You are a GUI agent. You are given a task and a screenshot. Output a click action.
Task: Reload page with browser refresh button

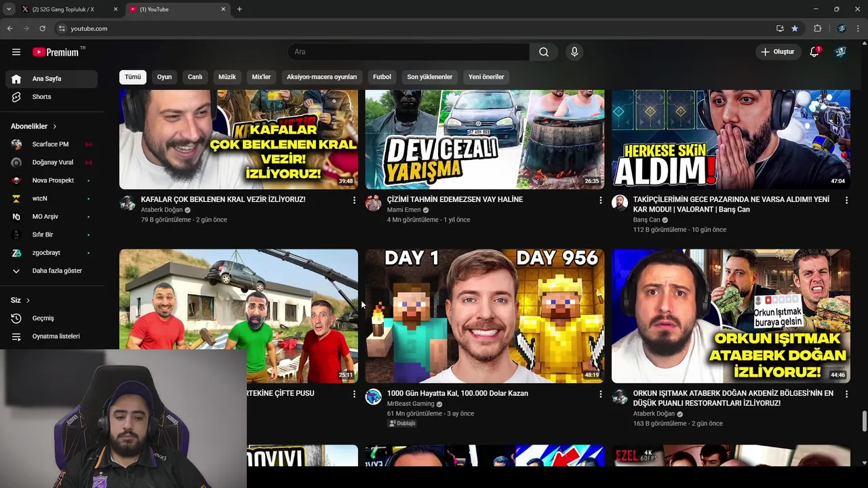click(42, 28)
